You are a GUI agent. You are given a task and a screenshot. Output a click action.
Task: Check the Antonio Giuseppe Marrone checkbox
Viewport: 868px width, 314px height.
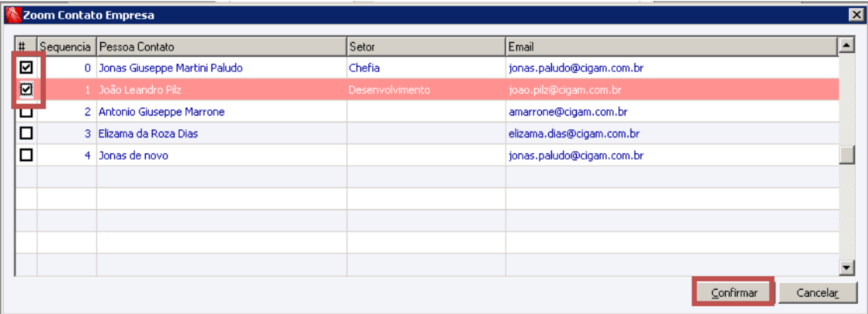(26, 112)
